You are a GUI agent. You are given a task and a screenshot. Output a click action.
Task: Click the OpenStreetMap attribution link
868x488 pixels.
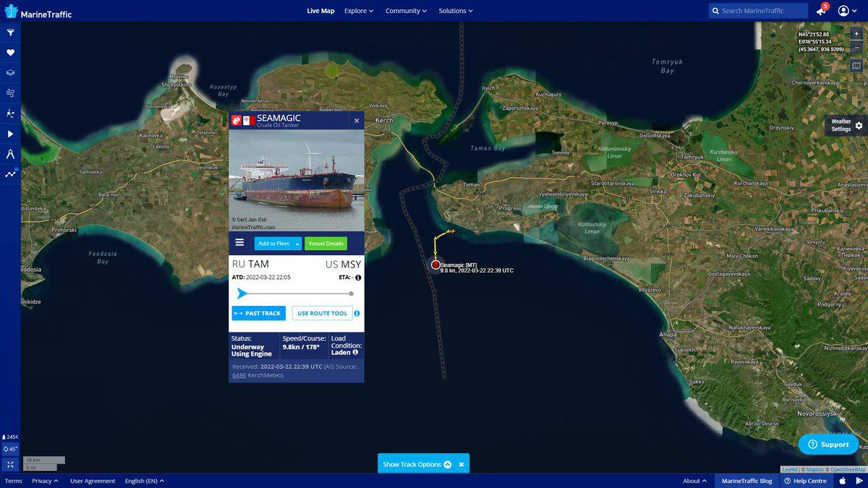pos(847,470)
